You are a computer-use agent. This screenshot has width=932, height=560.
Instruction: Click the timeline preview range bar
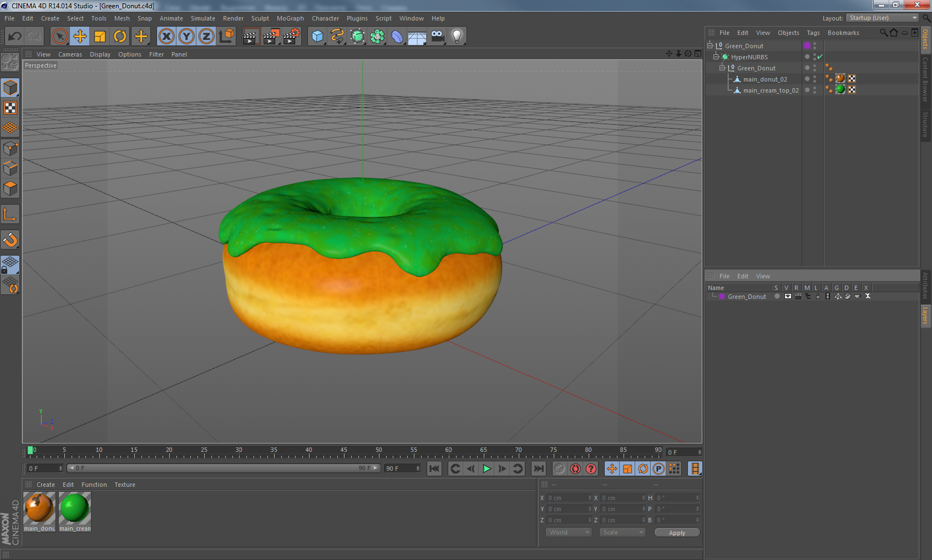(224, 469)
